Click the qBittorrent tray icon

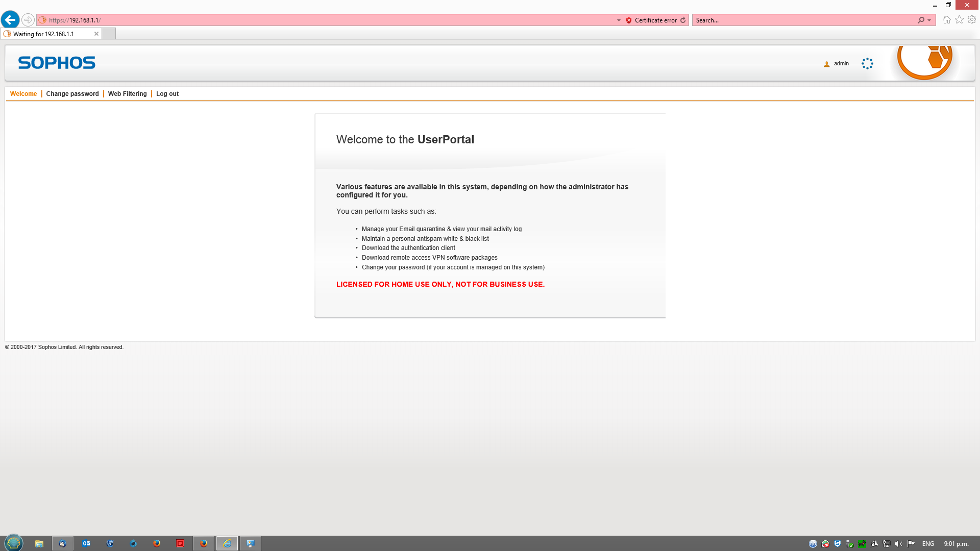(813, 544)
